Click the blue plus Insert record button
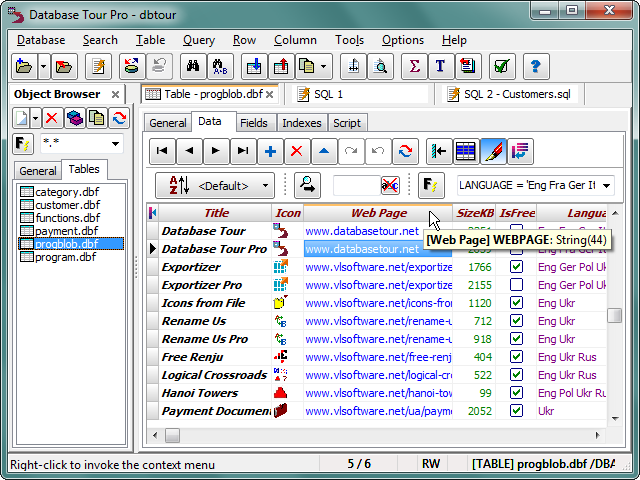This screenshot has width=640, height=480. pos(270,151)
